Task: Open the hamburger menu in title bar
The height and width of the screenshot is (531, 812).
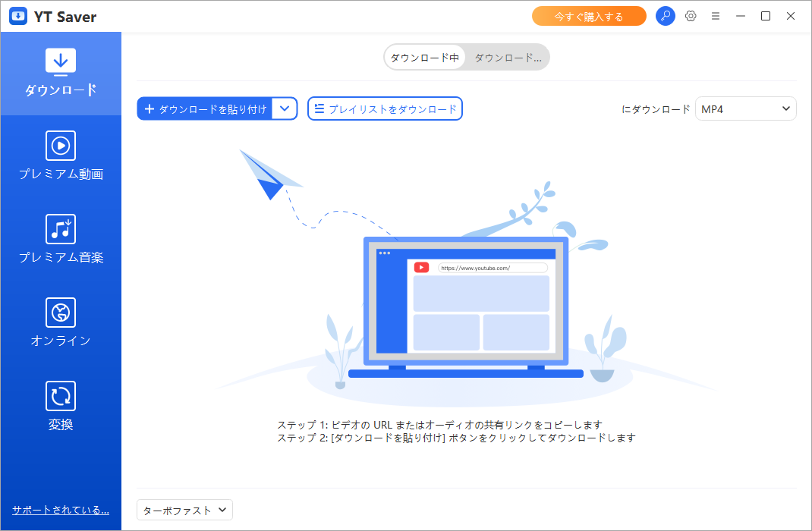Action: tap(715, 16)
